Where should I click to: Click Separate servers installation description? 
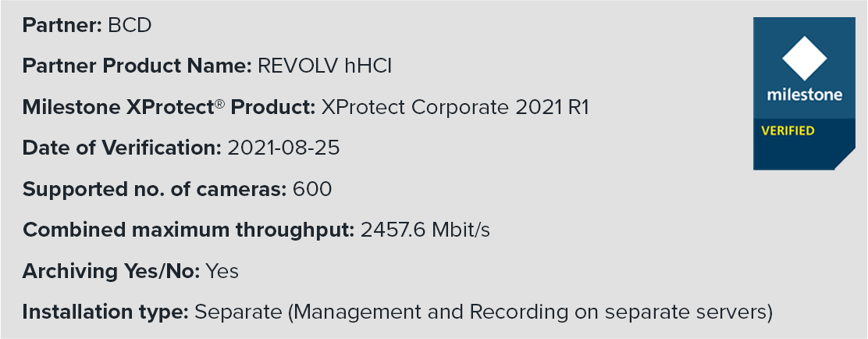(x=484, y=312)
